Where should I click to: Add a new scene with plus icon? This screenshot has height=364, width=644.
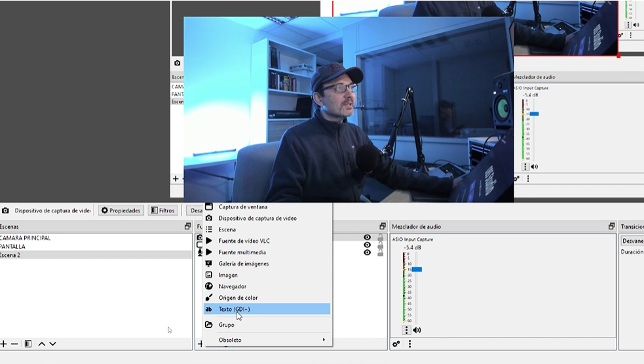(x=3, y=344)
